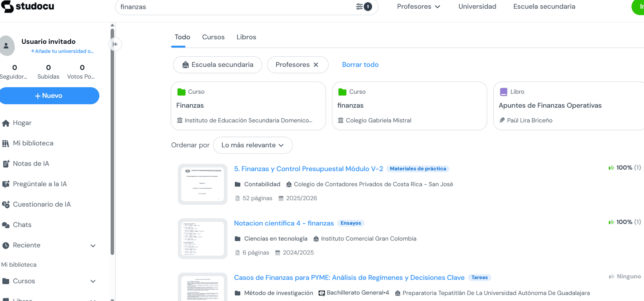
Task: Click the green folder icon on Colegio Gabriela Mistral card
Action: (342, 92)
